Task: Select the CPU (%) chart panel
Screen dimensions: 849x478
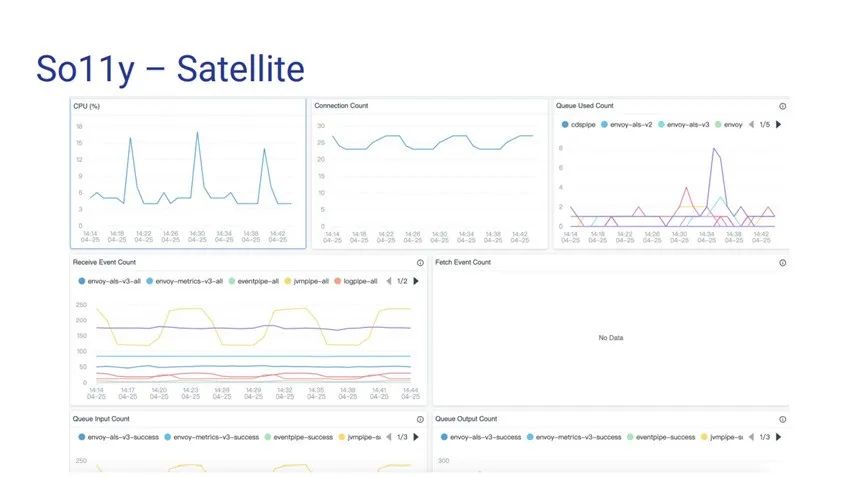Action: 188,173
